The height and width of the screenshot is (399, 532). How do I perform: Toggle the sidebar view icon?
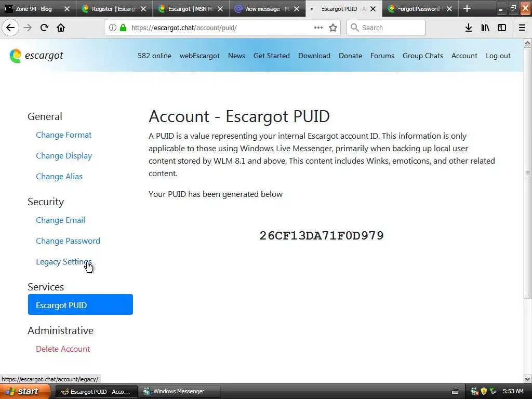point(502,28)
